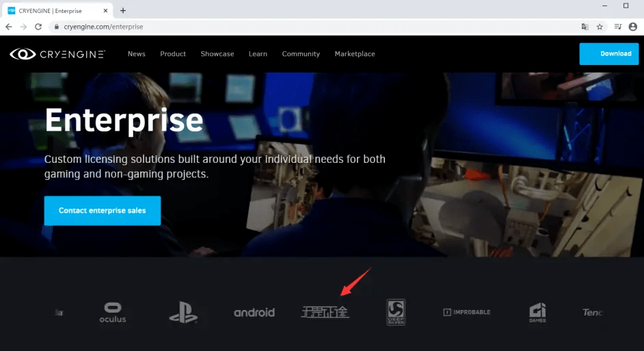
Task: Open the media control playlist icon
Action: pos(618,27)
